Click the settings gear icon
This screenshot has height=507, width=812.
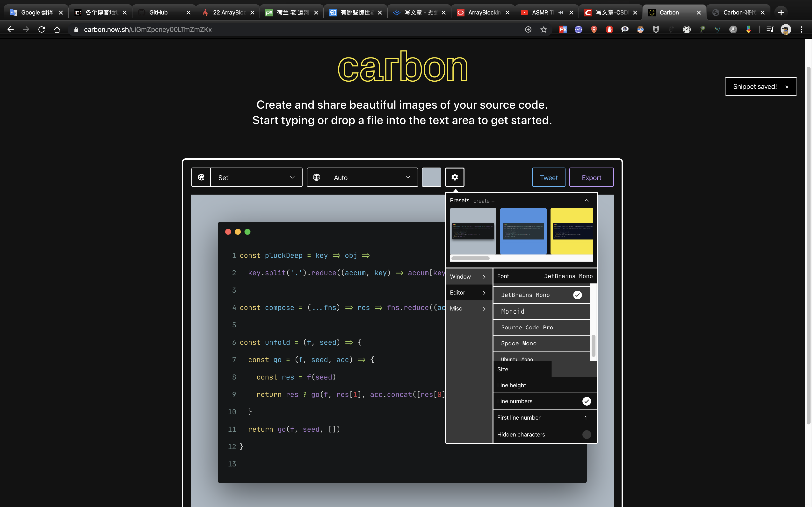tap(455, 177)
